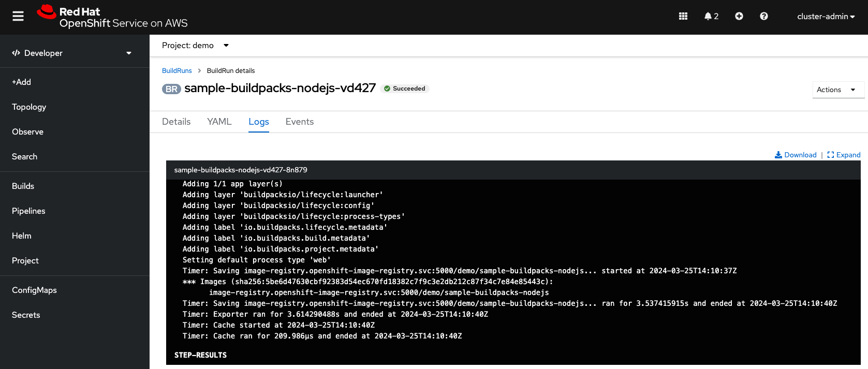Open the Actions dropdown menu
Screen dimensions: 868x369
[x=837, y=90]
